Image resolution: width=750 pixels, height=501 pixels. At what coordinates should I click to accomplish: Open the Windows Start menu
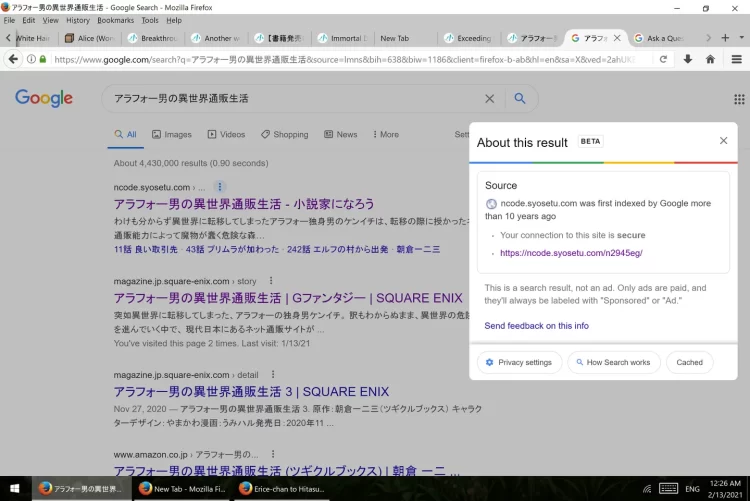[14, 489]
